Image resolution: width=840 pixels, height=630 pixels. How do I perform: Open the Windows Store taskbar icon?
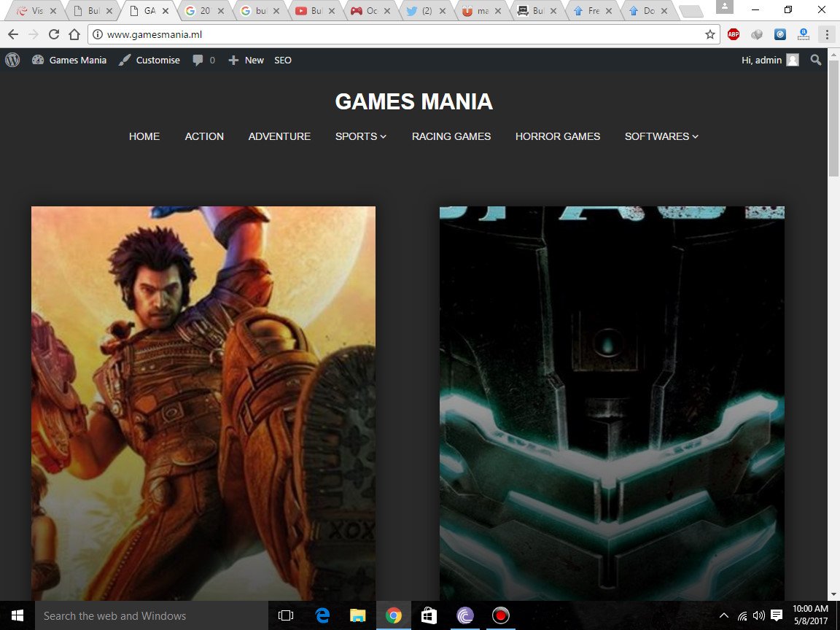pyautogui.click(x=429, y=615)
